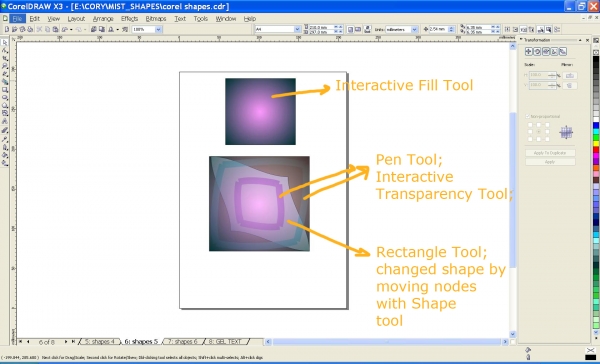
Task: Open the Outline tool flyout
Action: (5, 147)
